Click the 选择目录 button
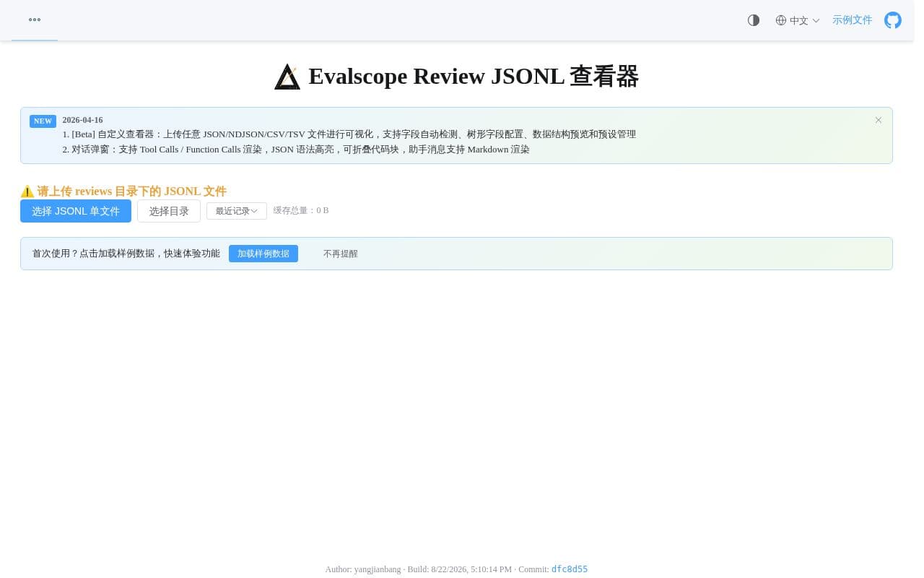924x578 pixels. [x=169, y=211]
